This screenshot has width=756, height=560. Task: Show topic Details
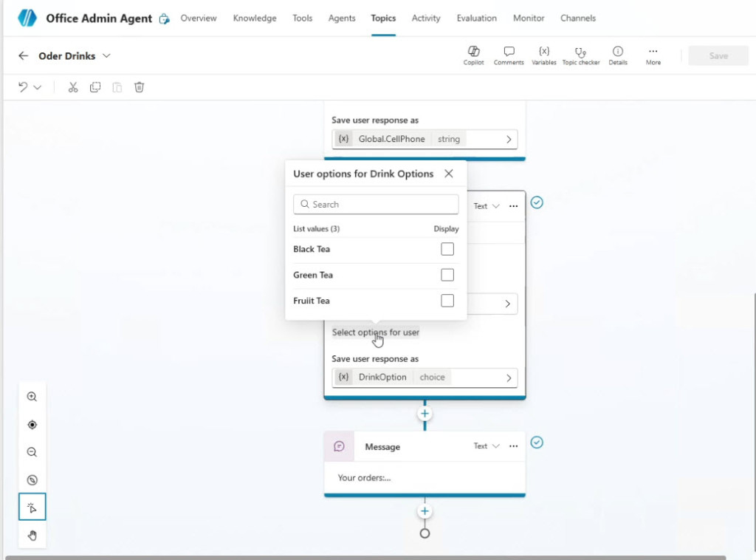[x=618, y=55]
